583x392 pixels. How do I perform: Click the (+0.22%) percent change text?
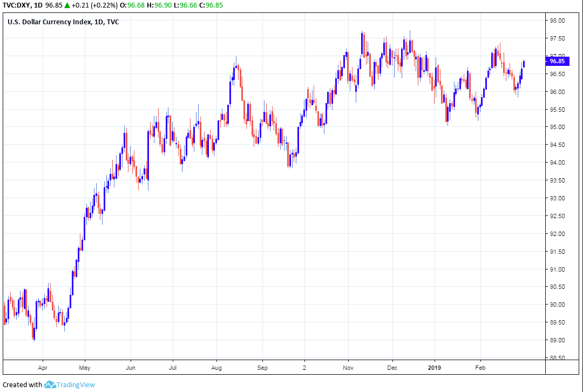[x=103, y=5]
